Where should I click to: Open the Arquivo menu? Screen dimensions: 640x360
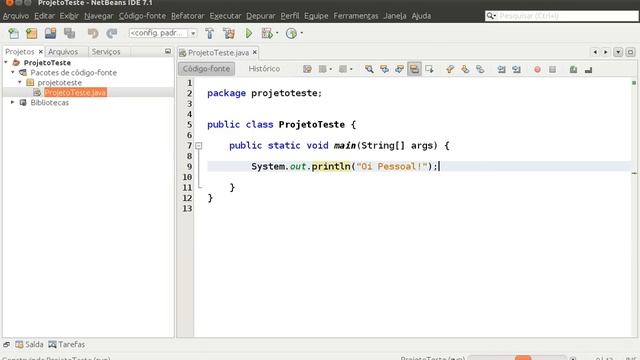point(16,16)
